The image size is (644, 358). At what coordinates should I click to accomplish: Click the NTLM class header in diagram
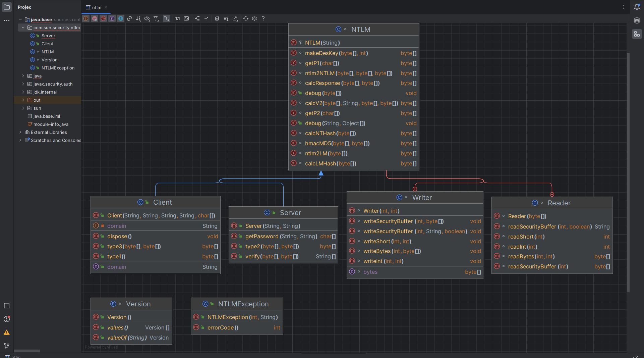point(360,30)
